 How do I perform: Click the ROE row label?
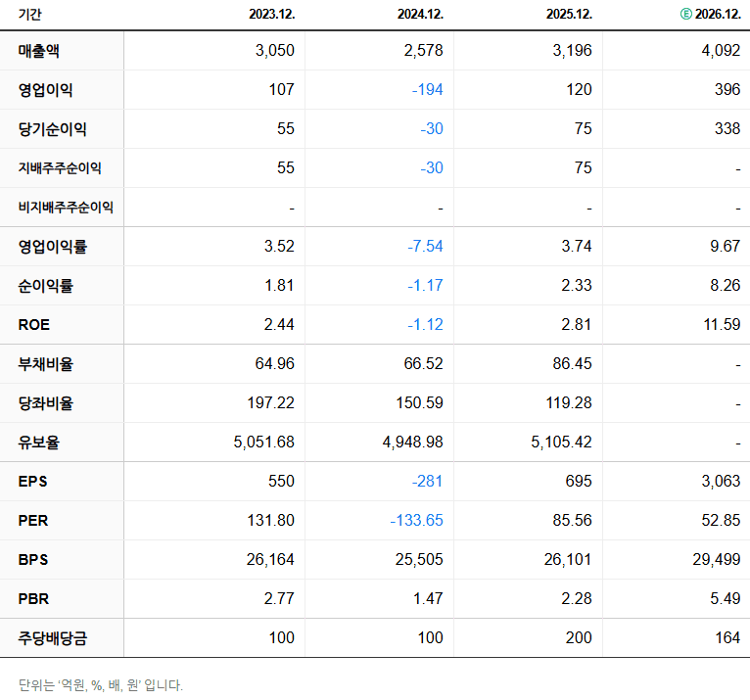34,325
